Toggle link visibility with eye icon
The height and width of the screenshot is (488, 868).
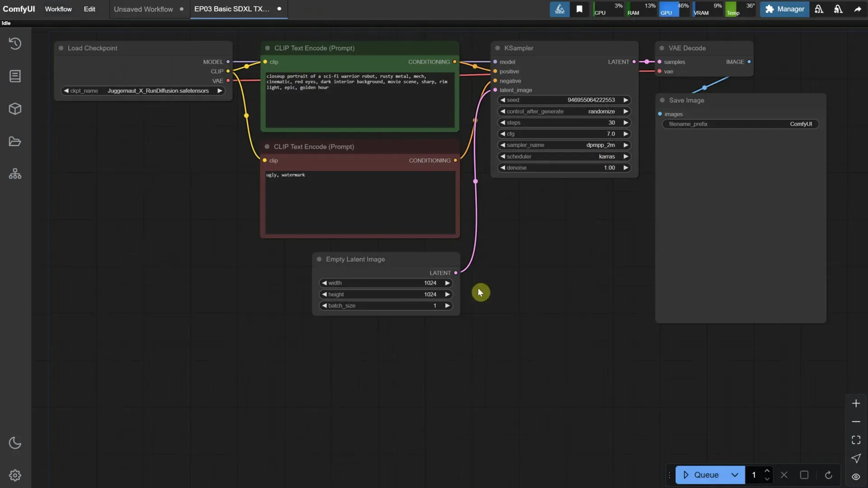coord(855,477)
